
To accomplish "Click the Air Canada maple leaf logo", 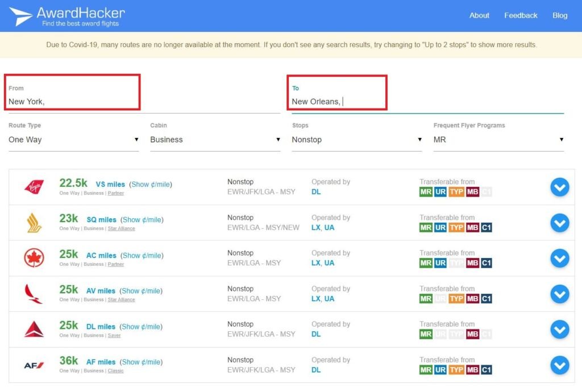I will [34, 258].
